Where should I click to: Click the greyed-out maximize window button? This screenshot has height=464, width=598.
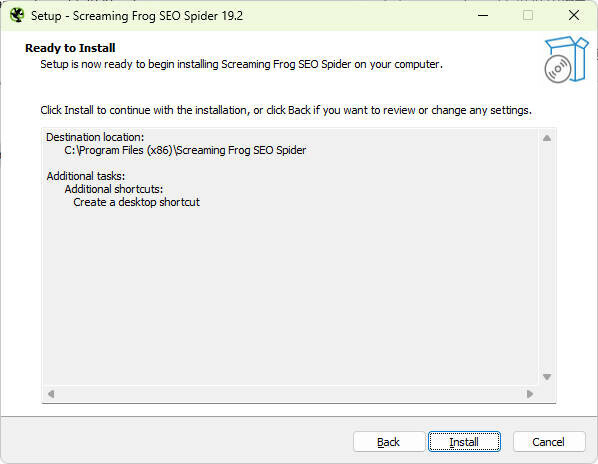[528, 16]
